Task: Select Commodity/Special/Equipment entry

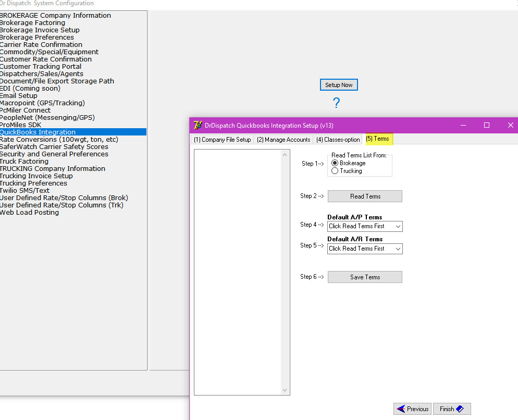Action: [x=49, y=52]
